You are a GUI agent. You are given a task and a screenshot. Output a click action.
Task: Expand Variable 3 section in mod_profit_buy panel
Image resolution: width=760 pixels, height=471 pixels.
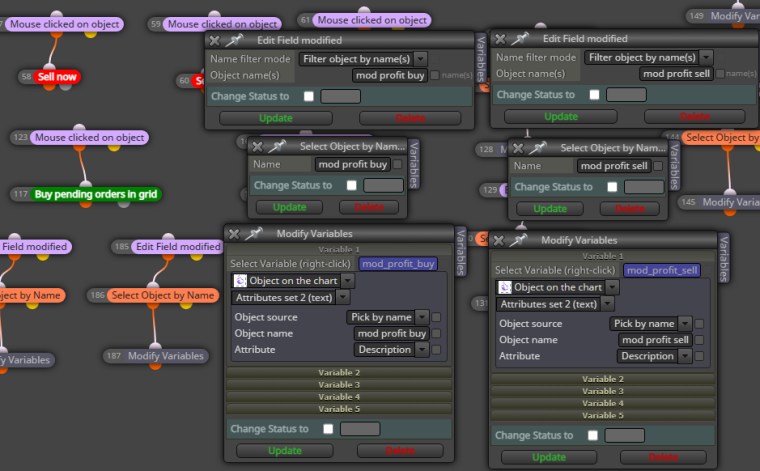[339, 385]
